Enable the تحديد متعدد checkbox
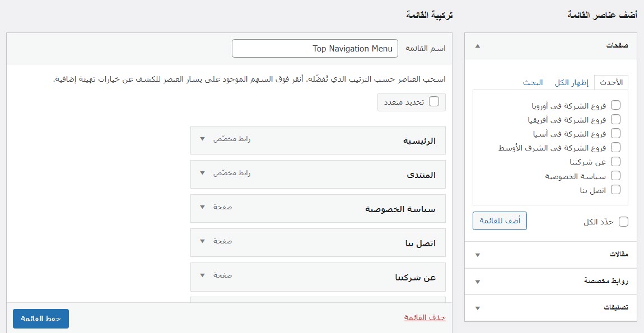This screenshot has width=644, height=333. pos(433,101)
